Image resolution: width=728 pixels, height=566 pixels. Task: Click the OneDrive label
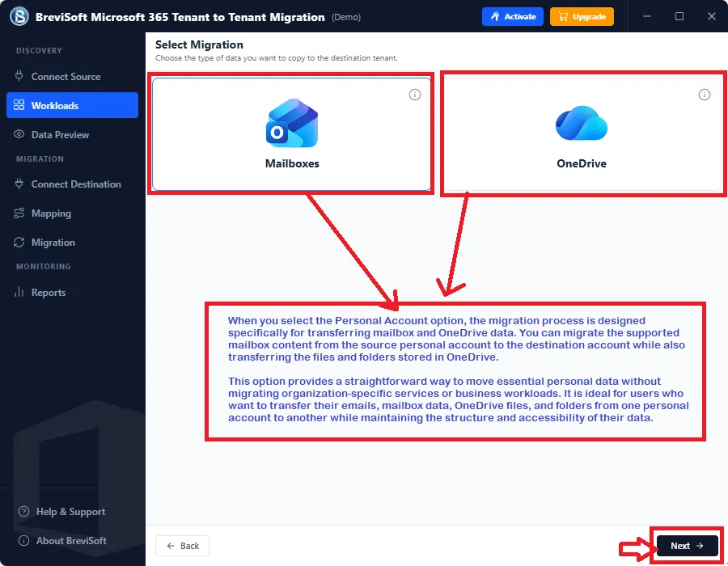(582, 164)
